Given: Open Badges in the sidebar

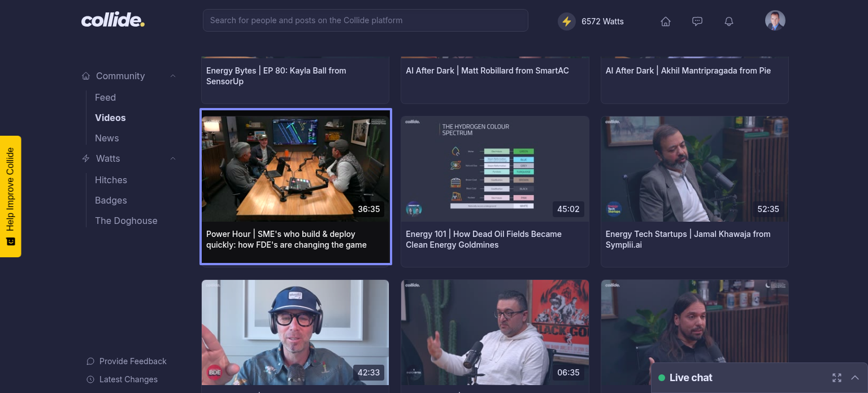Looking at the screenshot, I should (x=111, y=200).
